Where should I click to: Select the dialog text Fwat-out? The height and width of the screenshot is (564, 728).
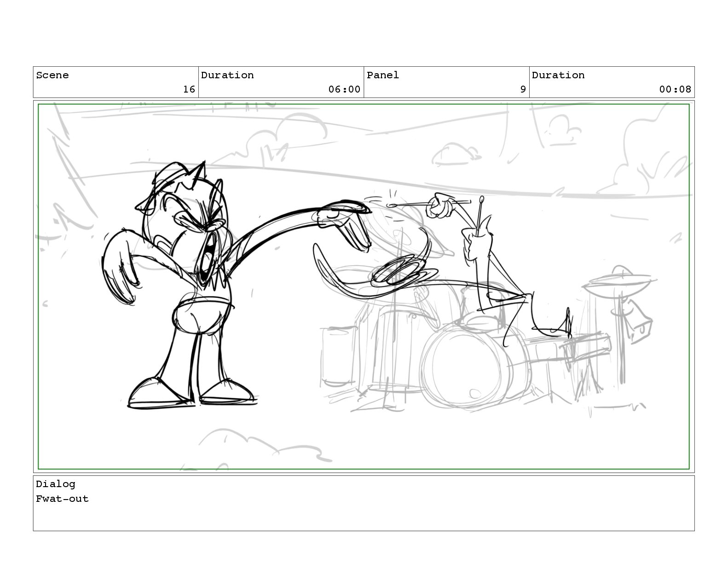(x=62, y=499)
